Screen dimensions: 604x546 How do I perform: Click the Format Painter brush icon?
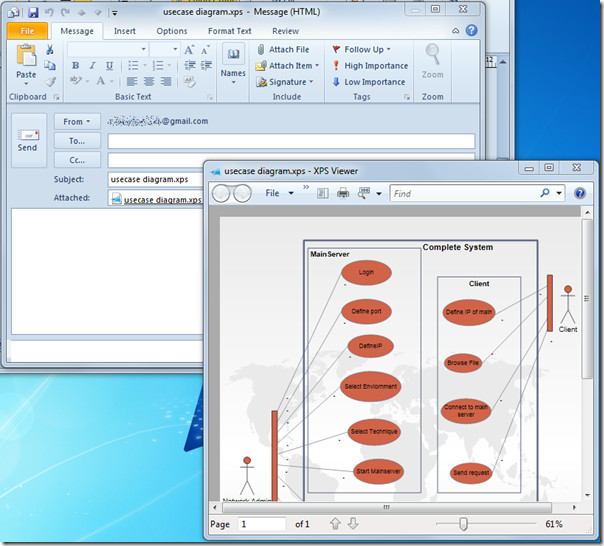[x=50, y=82]
